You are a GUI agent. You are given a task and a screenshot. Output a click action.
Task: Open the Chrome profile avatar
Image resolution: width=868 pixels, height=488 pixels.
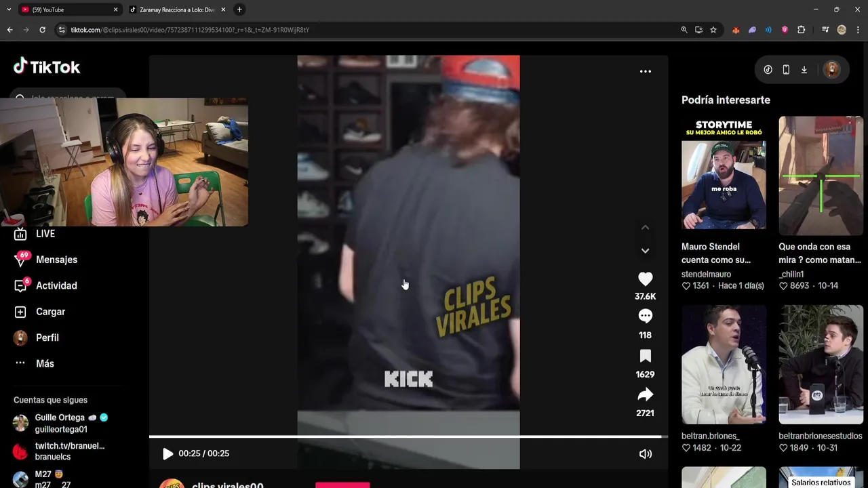(x=842, y=30)
